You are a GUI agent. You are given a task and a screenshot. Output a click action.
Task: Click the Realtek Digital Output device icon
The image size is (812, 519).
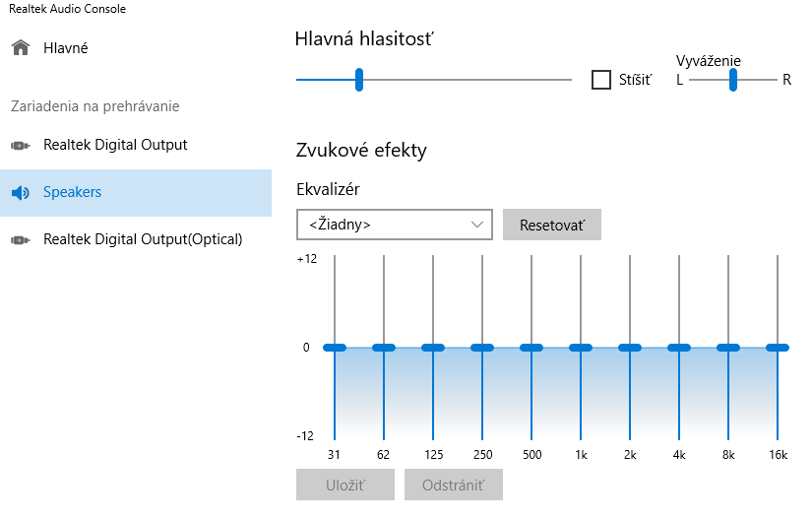tap(20, 146)
